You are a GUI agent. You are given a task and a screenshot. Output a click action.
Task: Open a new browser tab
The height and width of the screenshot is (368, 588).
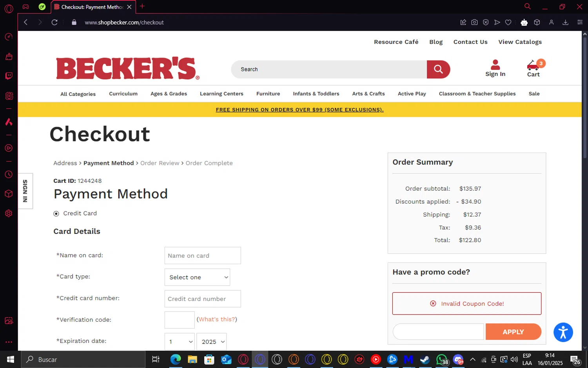[142, 6]
